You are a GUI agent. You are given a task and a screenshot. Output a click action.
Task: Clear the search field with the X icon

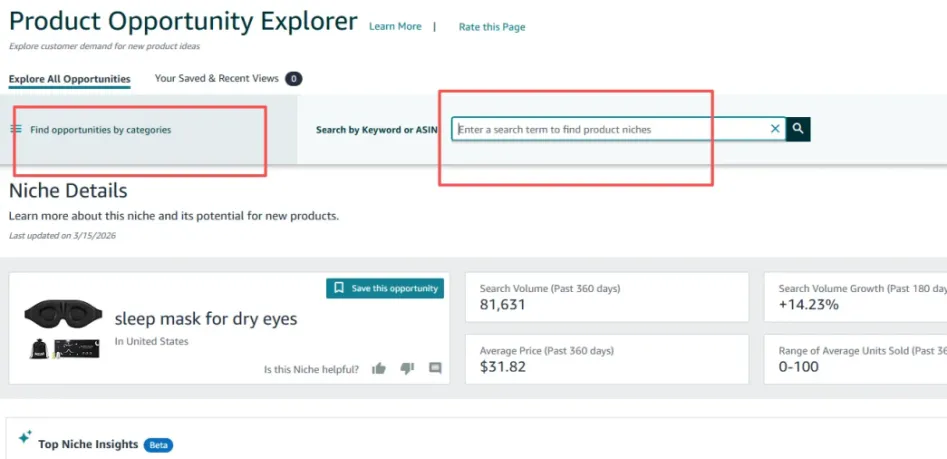(x=774, y=129)
